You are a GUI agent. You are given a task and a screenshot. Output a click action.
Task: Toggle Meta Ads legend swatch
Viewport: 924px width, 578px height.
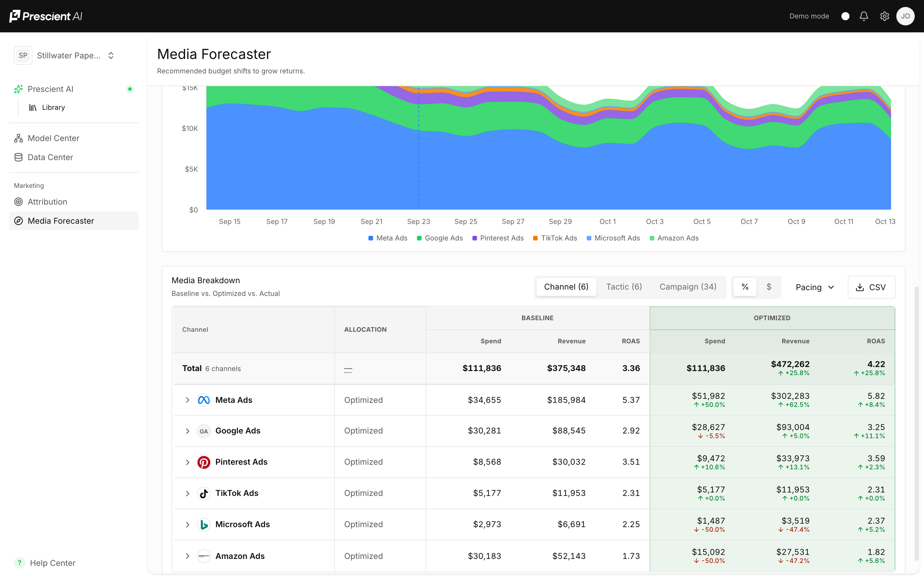pos(370,238)
